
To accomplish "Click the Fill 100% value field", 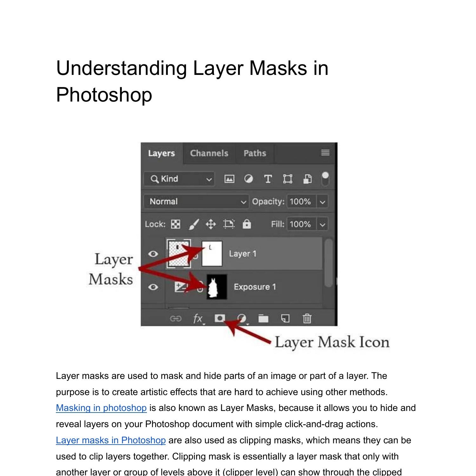I will tap(301, 224).
